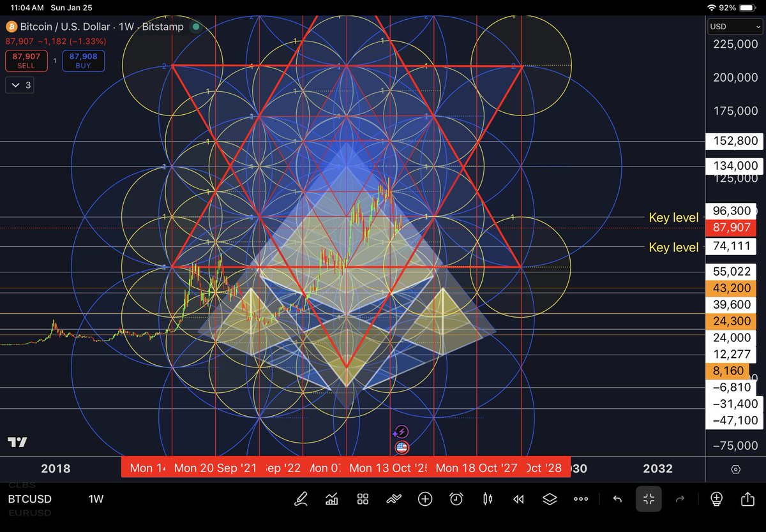Tap the compare lines icon
The width and height of the screenshot is (766, 532).
click(x=394, y=499)
